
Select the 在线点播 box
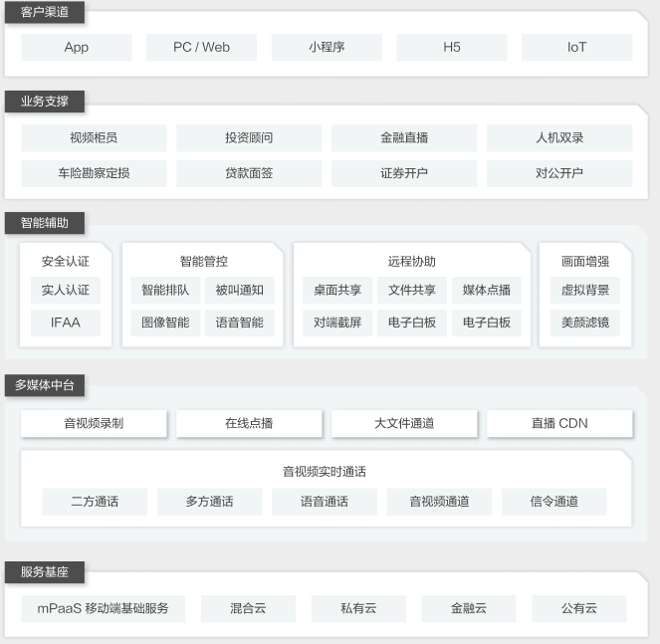[249, 423]
